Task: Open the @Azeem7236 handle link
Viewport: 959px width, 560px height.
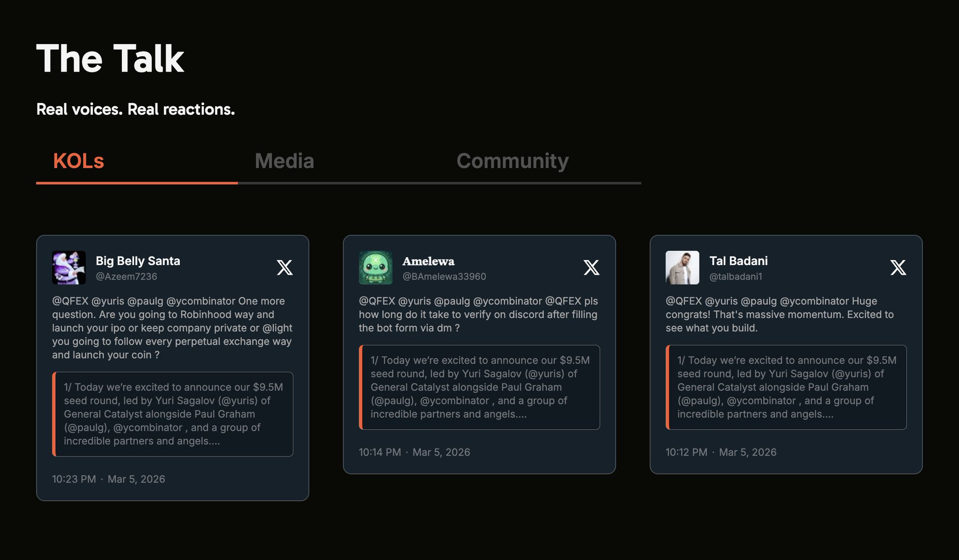Action: pos(126,276)
